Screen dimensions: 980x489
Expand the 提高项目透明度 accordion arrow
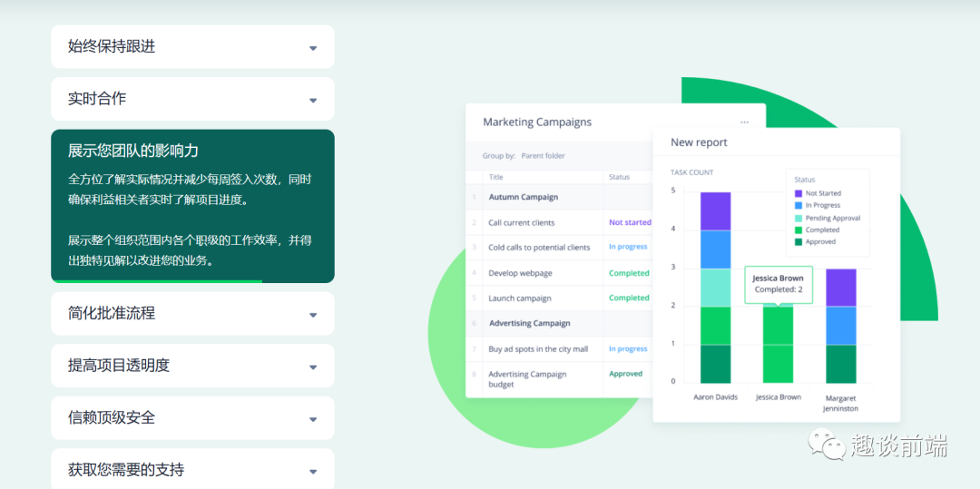pos(313,367)
